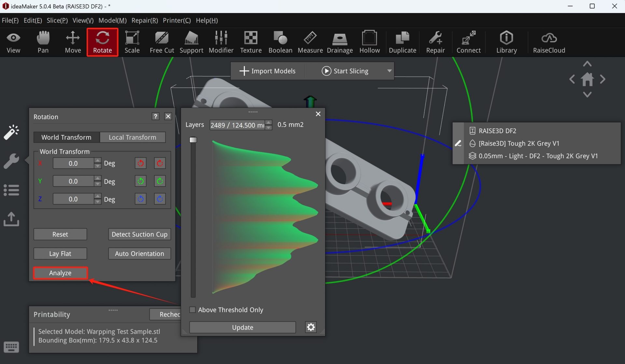Open the Support tool
625x364 pixels.
pos(191,42)
